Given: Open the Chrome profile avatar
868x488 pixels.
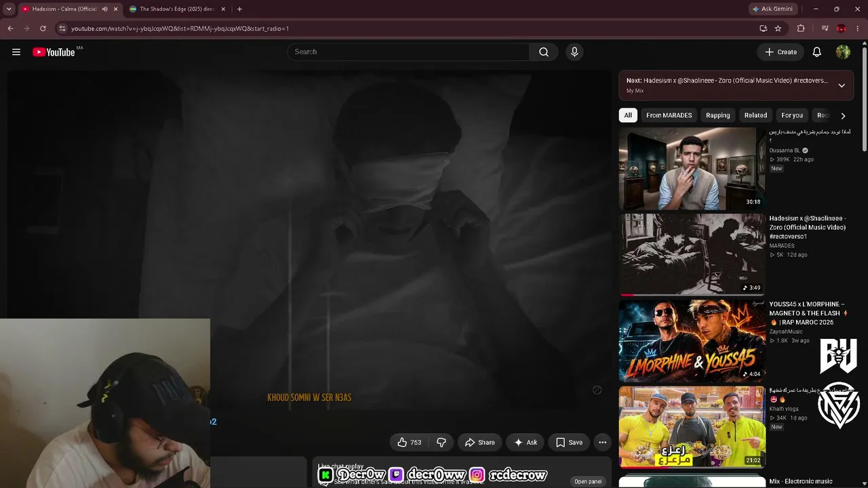Looking at the screenshot, I should tap(842, 28).
